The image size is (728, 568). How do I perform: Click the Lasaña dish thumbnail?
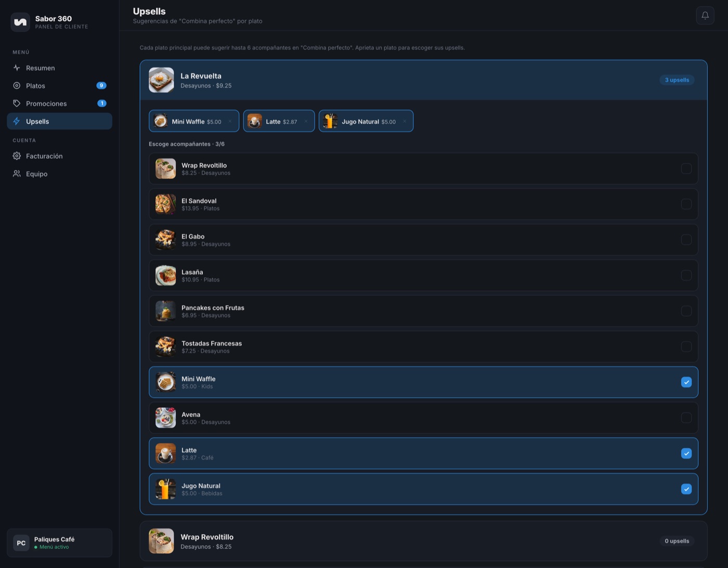point(165,275)
